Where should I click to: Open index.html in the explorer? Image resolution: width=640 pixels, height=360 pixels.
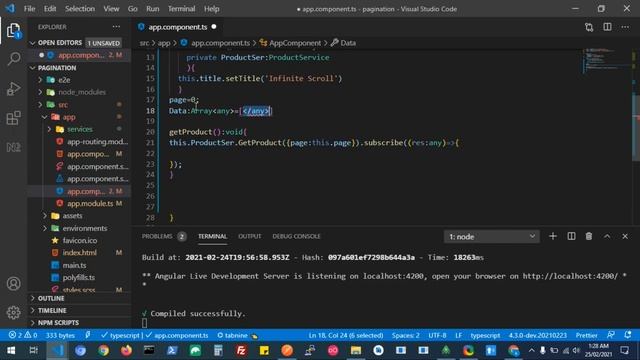point(79,253)
